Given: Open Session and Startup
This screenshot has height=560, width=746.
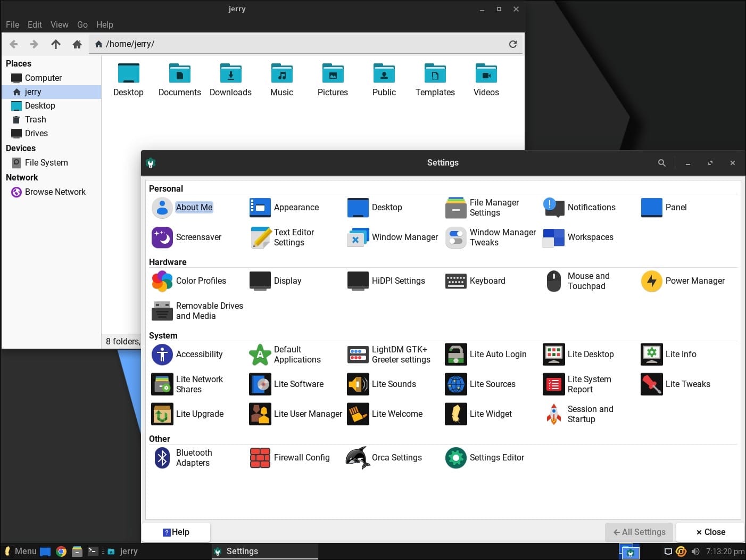Looking at the screenshot, I should point(579,414).
